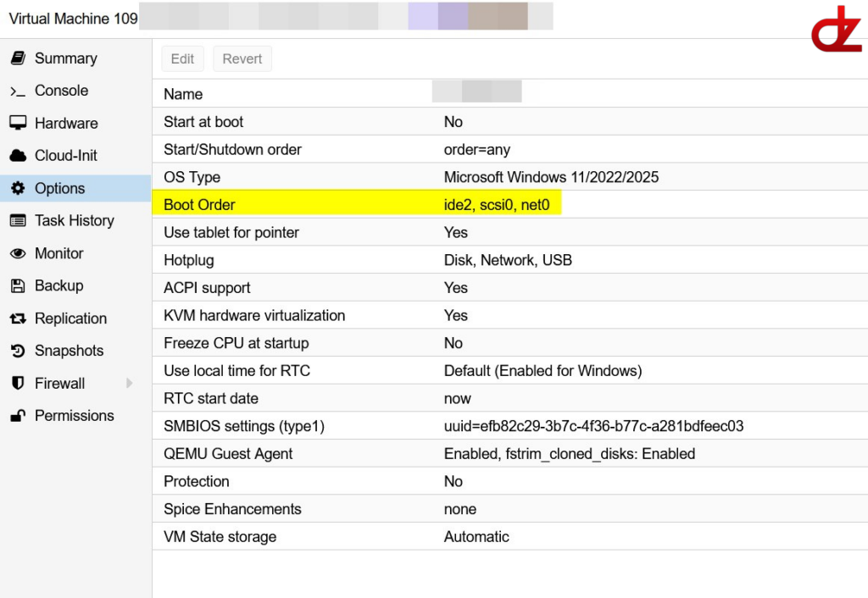Click the Hardware monitor icon
The image size is (868, 598).
pyautogui.click(x=18, y=124)
